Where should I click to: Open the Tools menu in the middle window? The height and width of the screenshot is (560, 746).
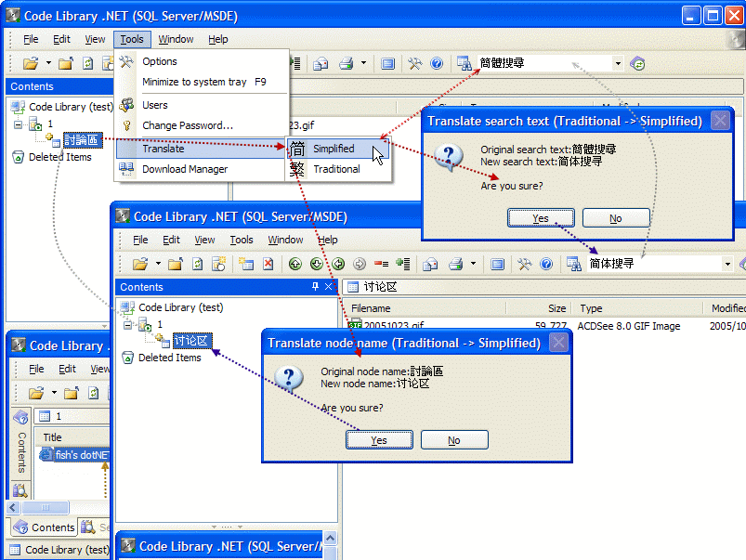[x=242, y=240]
